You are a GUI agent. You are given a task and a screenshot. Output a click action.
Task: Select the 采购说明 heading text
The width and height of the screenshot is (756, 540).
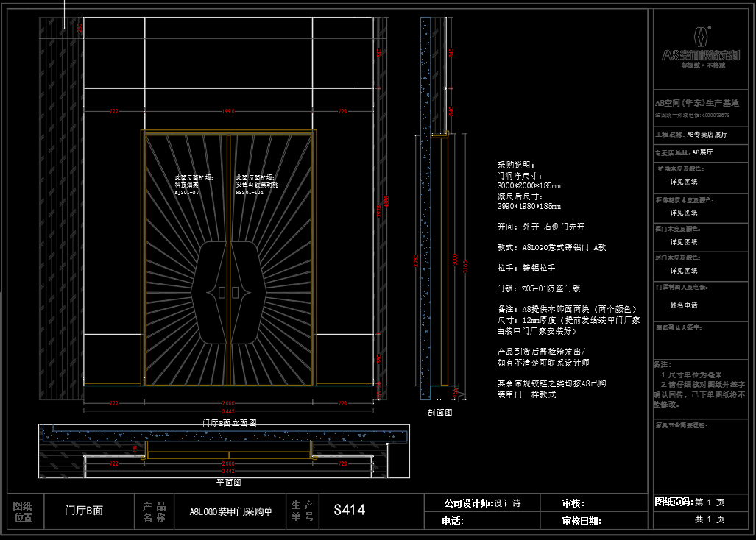pos(517,166)
